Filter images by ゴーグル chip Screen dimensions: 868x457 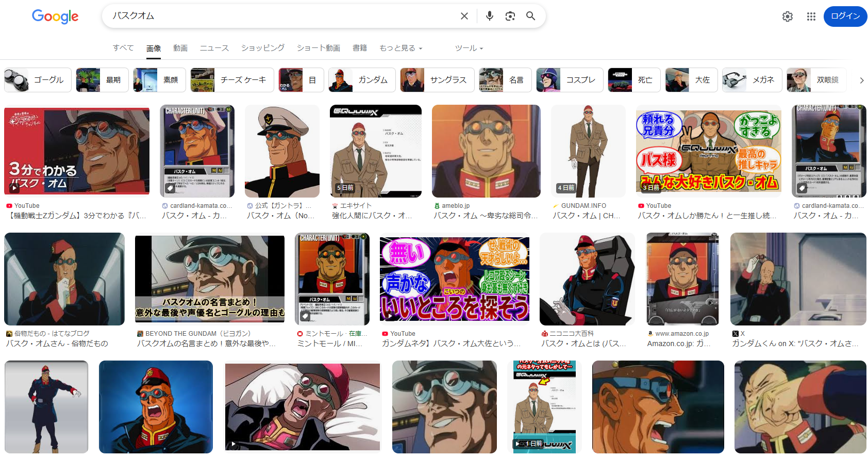pyautogui.click(x=38, y=80)
